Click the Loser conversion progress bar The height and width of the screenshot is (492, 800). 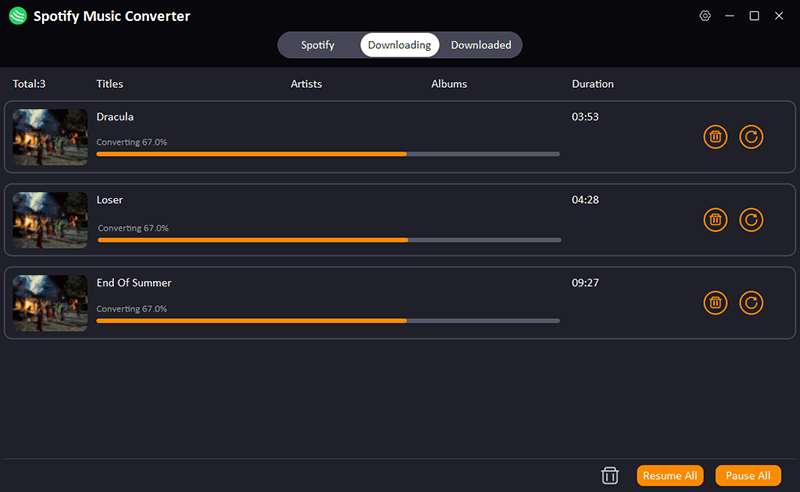pyautogui.click(x=330, y=240)
